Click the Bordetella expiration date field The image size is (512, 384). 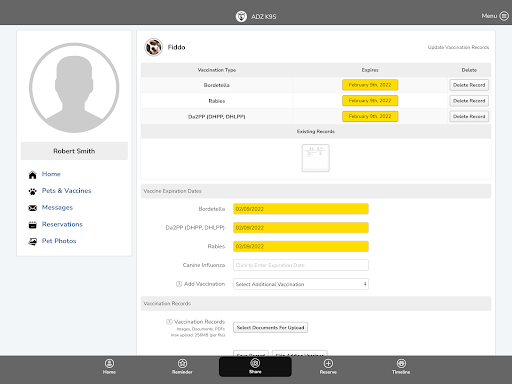tap(301, 209)
